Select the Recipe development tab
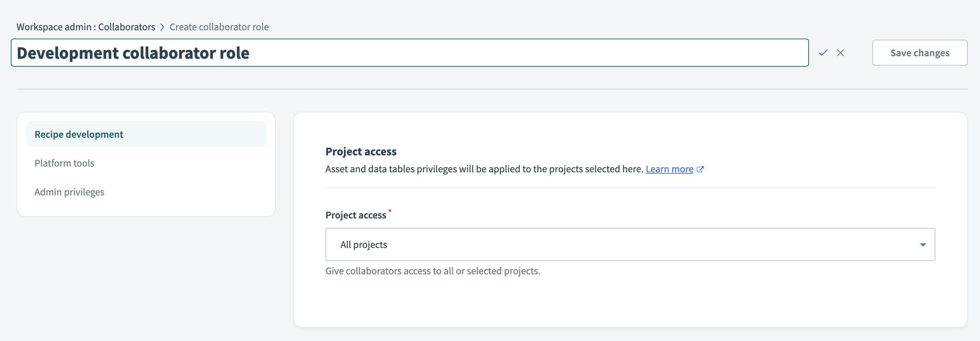980x341 pixels. [146, 134]
